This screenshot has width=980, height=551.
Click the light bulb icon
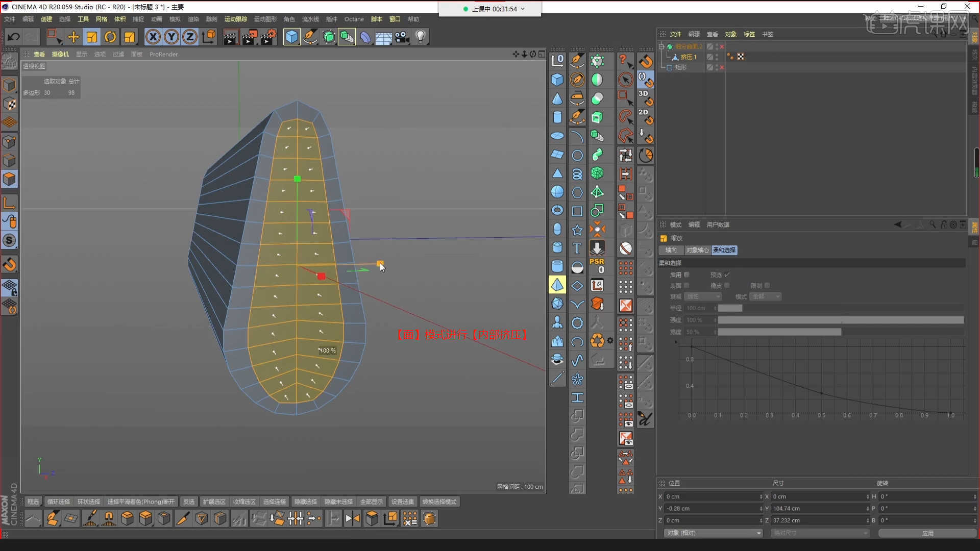coord(421,37)
